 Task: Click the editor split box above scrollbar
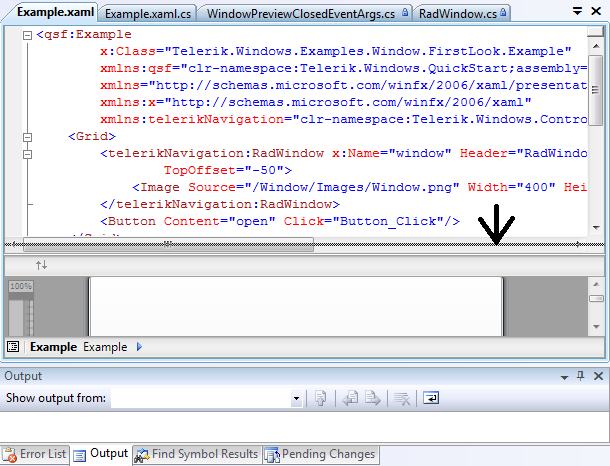pyautogui.click(x=596, y=32)
